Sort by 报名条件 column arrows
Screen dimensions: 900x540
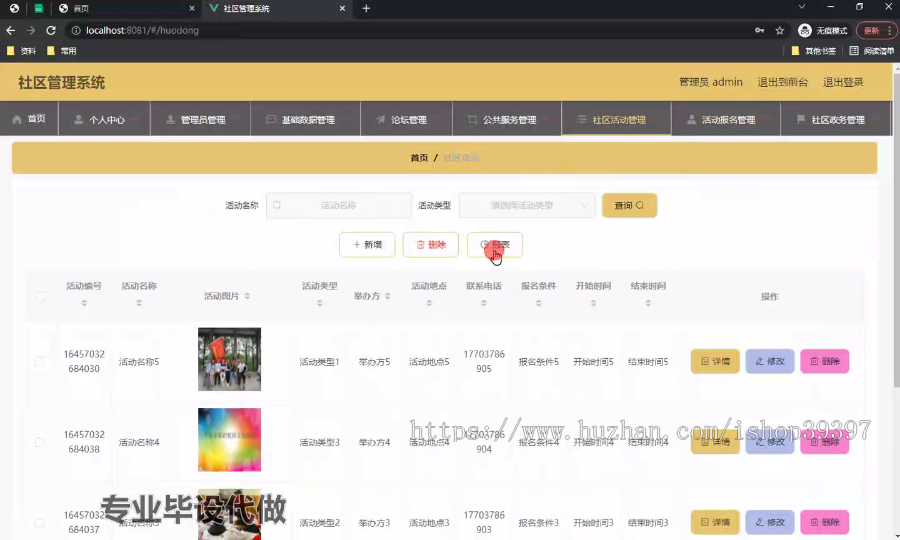[538, 303]
